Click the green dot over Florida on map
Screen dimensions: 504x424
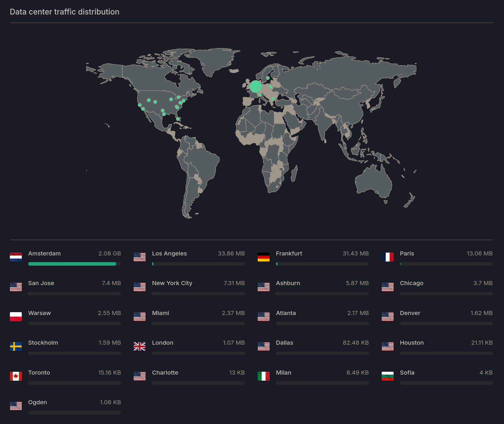pyautogui.click(x=178, y=119)
